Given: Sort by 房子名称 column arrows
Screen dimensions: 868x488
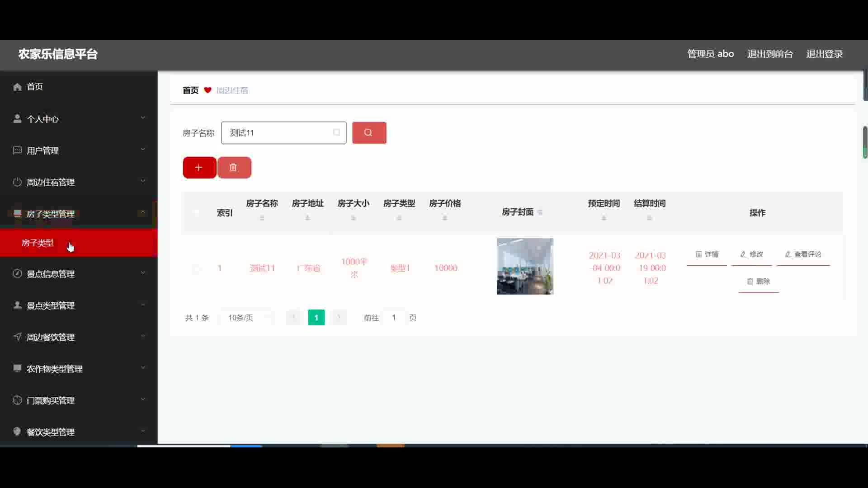Looking at the screenshot, I should [262, 218].
